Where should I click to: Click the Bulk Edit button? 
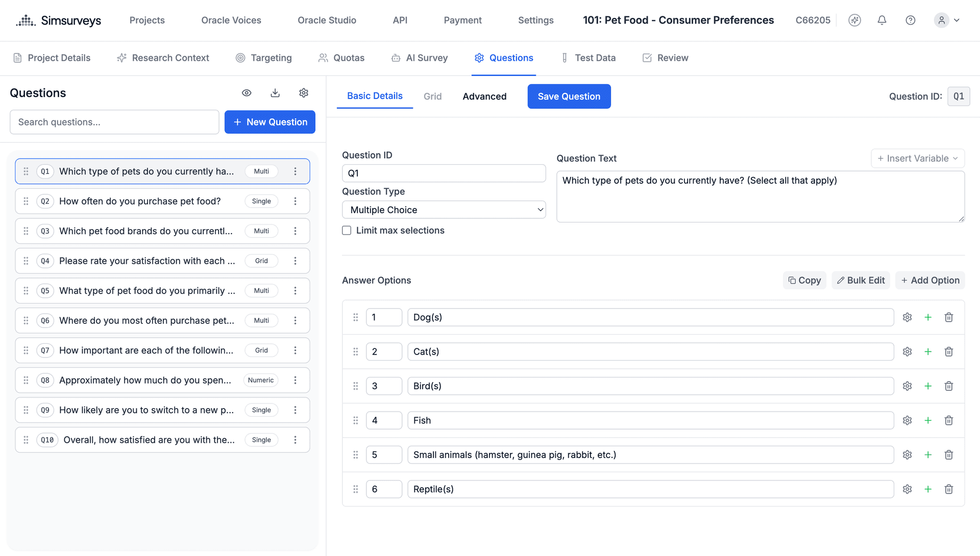(x=861, y=281)
